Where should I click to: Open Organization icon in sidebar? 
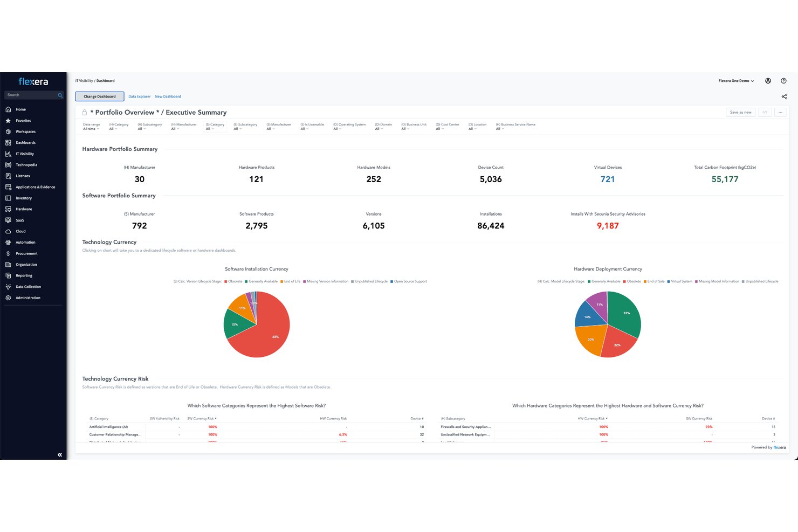(8, 264)
